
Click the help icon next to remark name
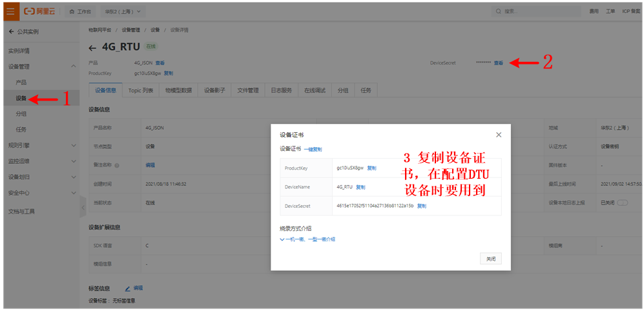click(125, 165)
